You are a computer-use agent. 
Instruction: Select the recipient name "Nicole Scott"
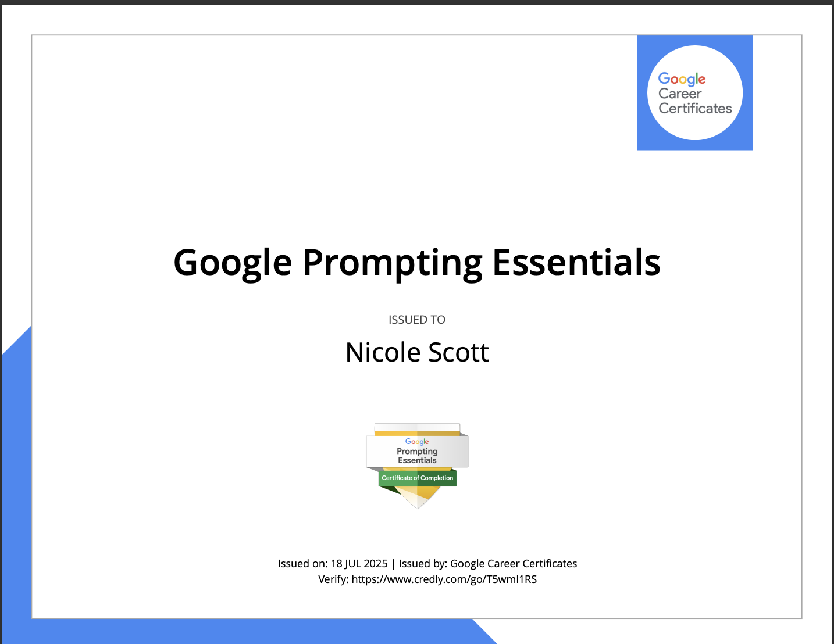pyautogui.click(x=417, y=352)
